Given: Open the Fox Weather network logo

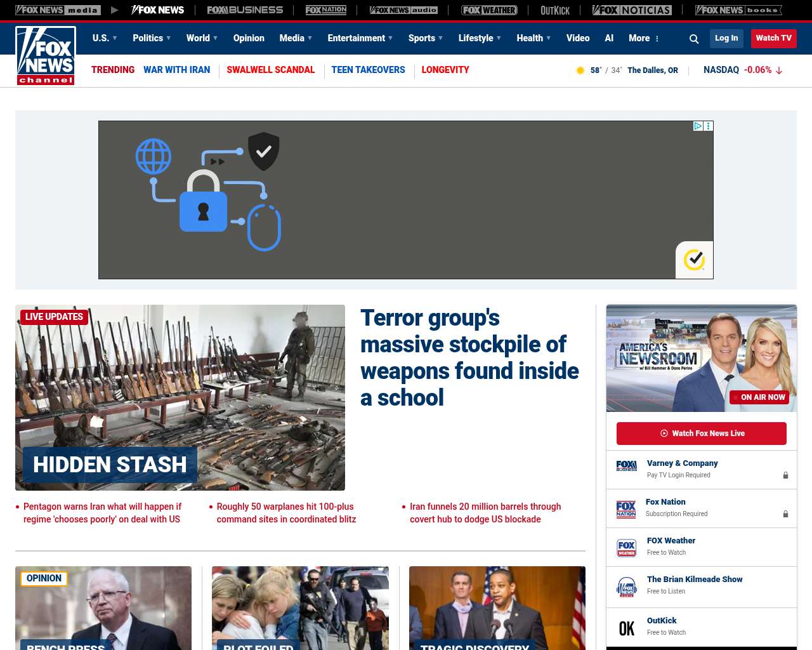Looking at the screenshot, I should click(489, 10).
